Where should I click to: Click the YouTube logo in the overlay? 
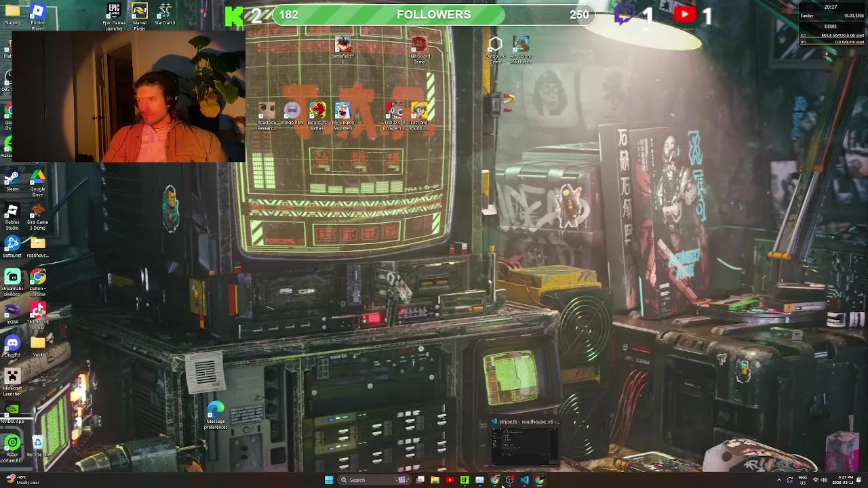point(684,14)
